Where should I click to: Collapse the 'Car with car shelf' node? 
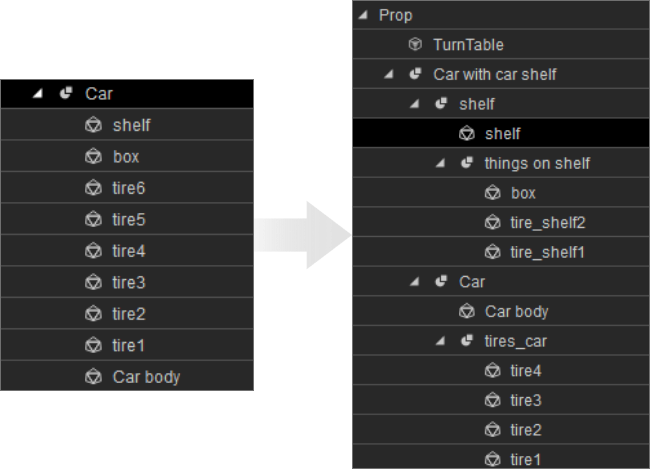click(389, 74)
